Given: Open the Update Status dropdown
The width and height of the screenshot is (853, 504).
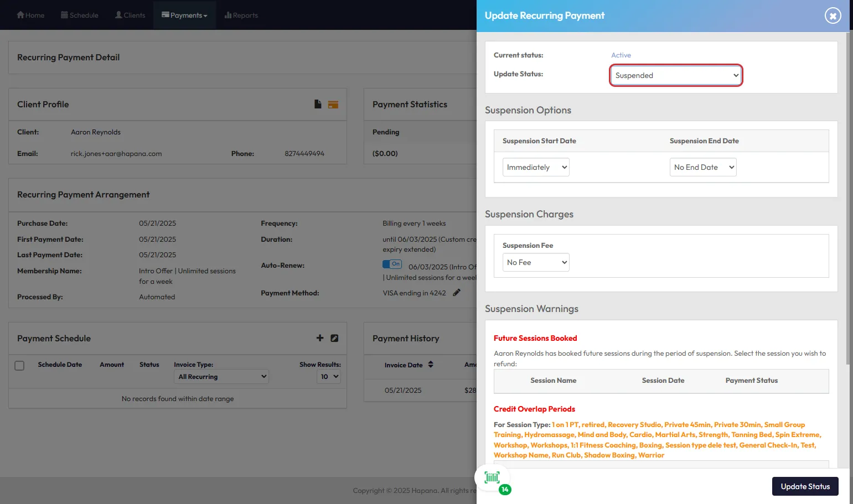Looking at the screenshot, I should point(676,75).
